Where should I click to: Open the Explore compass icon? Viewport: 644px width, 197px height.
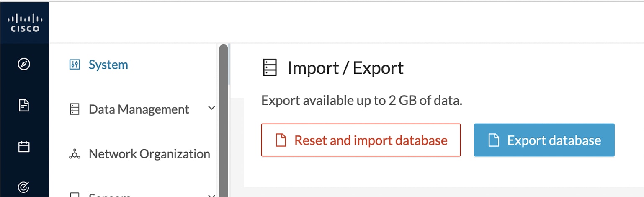click(x=24, y=64)
